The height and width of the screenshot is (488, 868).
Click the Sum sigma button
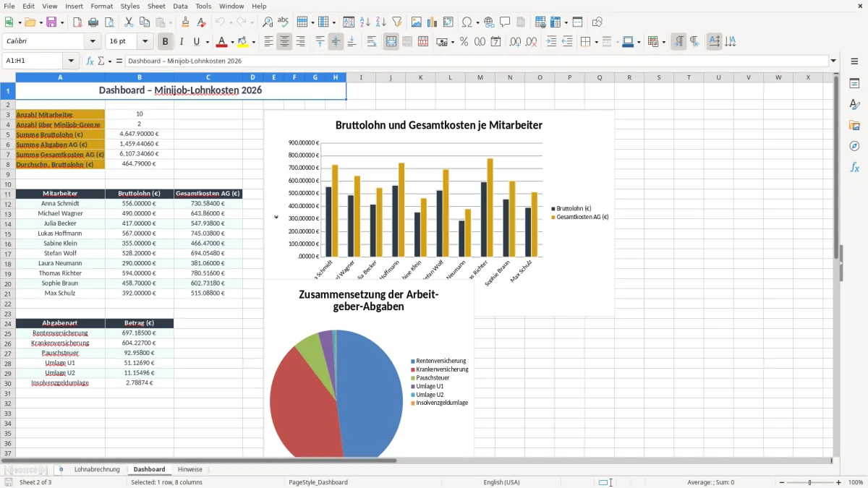pyautogui.click(x=101, y=61)
